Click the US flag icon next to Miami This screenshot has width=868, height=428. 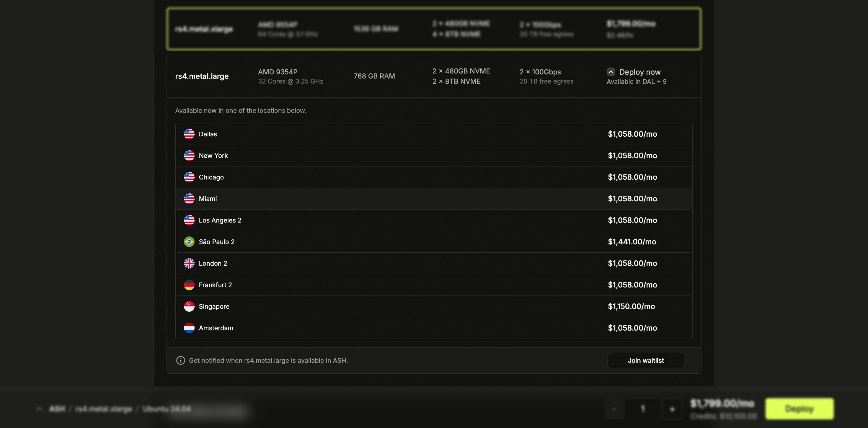pyautogui.click(x=189, y=198)
